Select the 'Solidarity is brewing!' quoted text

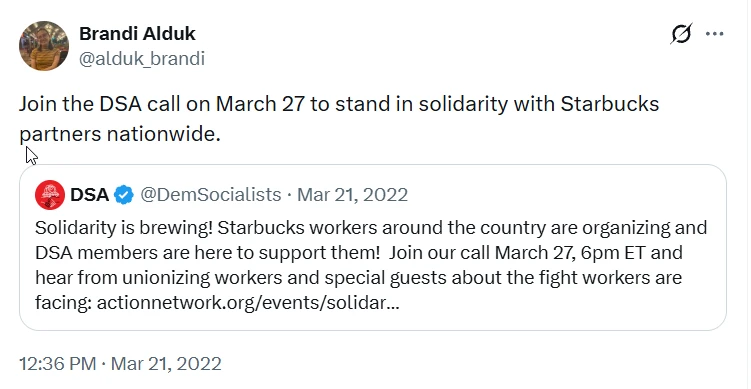coord(124,228)
